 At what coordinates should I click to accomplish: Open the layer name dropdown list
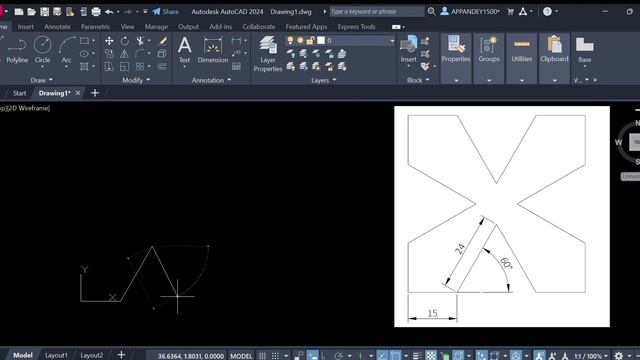(x=392, y=40)
